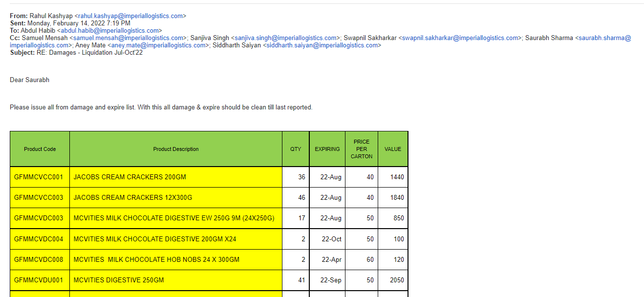Open Swapnil Sakharkar's email link

[x=460, y=38]
